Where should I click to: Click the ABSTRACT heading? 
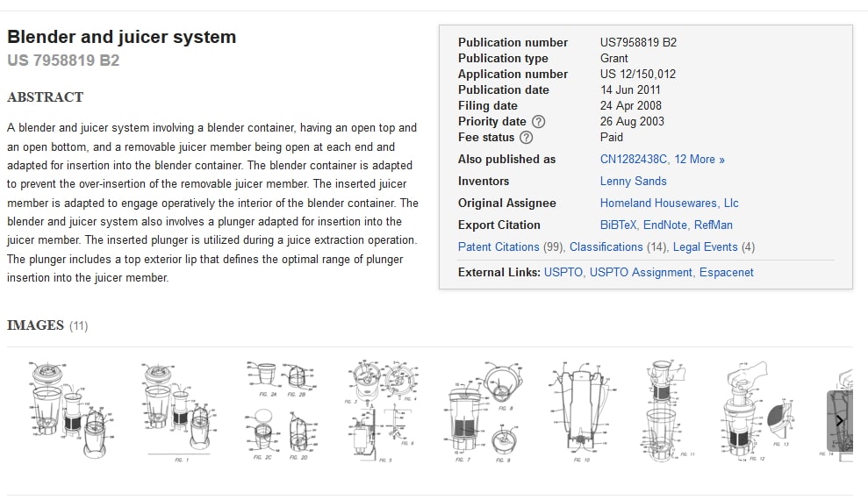tap(46, 97)
